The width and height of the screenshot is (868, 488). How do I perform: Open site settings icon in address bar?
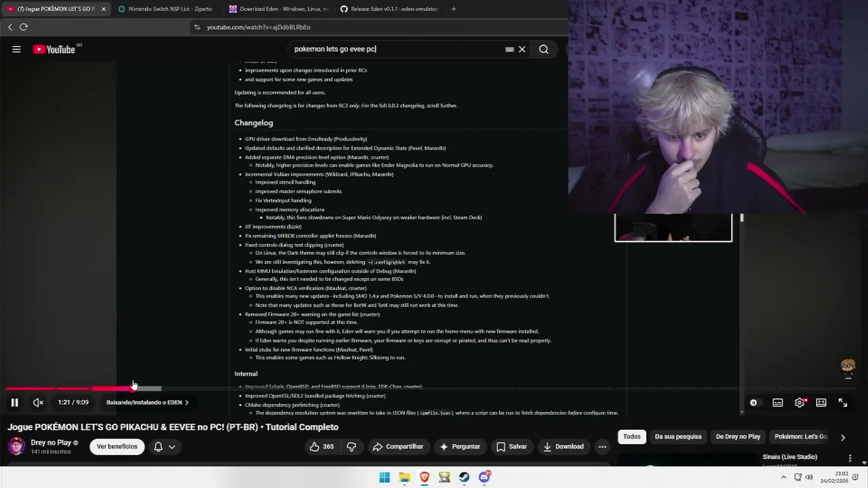[197, 27]
